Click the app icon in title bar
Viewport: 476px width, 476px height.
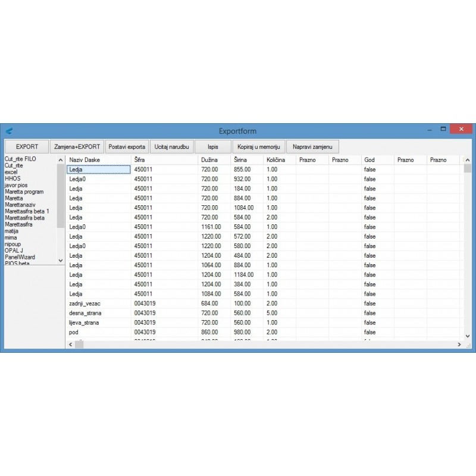9,130
